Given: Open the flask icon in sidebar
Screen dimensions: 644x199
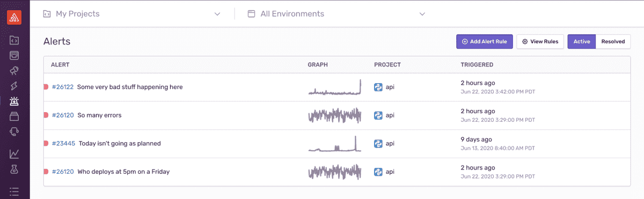Looking at the screenshot, I should tap(14, 169).
